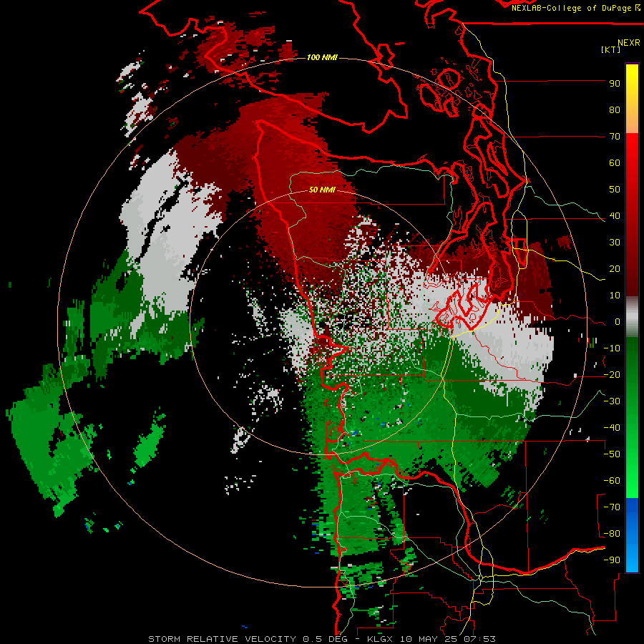
Task: Click the -40 value on the velocity scale
Action: (612, 428)
